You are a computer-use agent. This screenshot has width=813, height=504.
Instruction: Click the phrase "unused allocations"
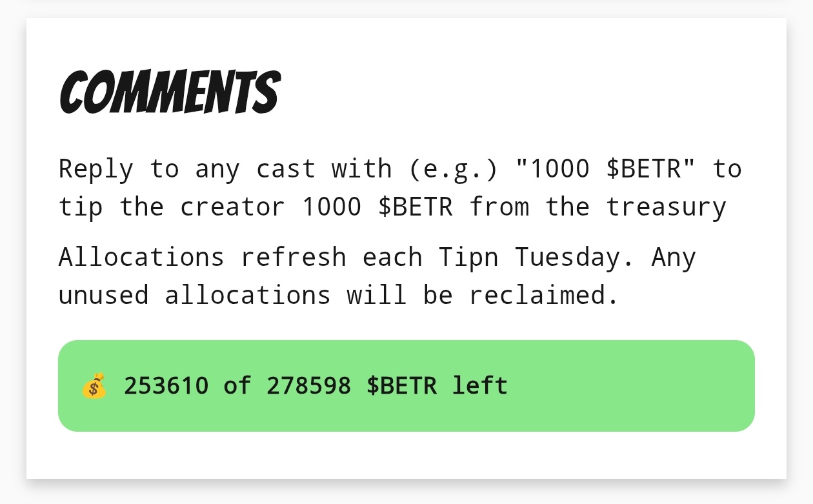[x=194, y=295]
